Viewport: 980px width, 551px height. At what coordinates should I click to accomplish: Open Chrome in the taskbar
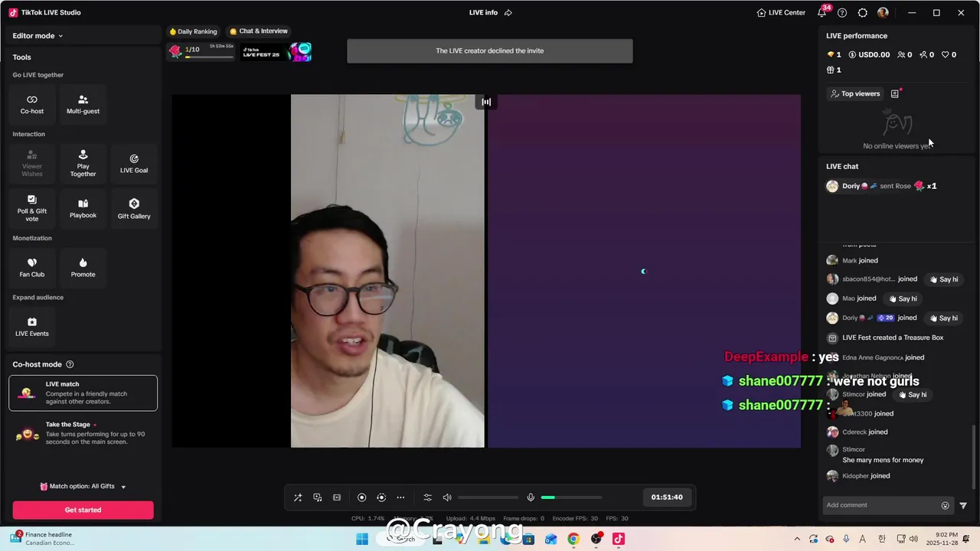[x=573, y=539]
